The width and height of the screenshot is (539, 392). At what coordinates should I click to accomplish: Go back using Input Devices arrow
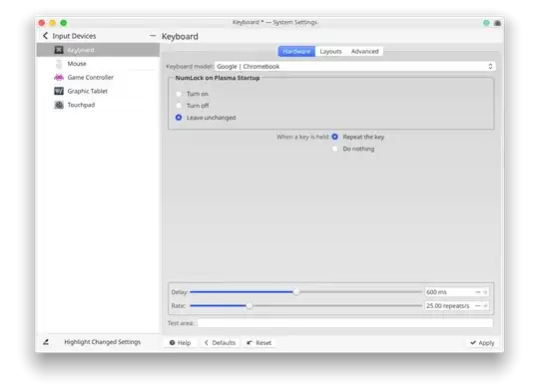coord(45,36)
